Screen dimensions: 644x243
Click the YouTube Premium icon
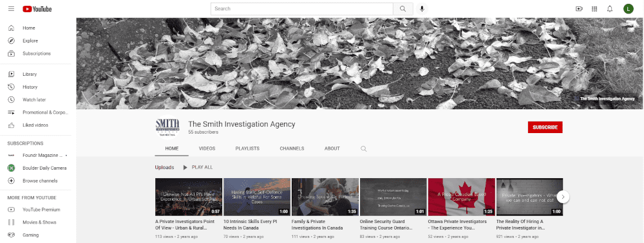pyautogui.click(x=11, y=210)
